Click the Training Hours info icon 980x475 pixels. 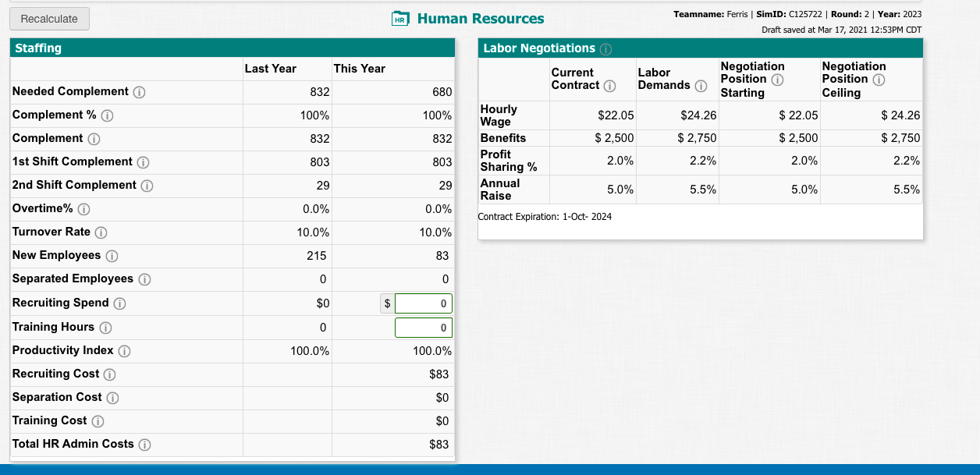pos(106,327)
